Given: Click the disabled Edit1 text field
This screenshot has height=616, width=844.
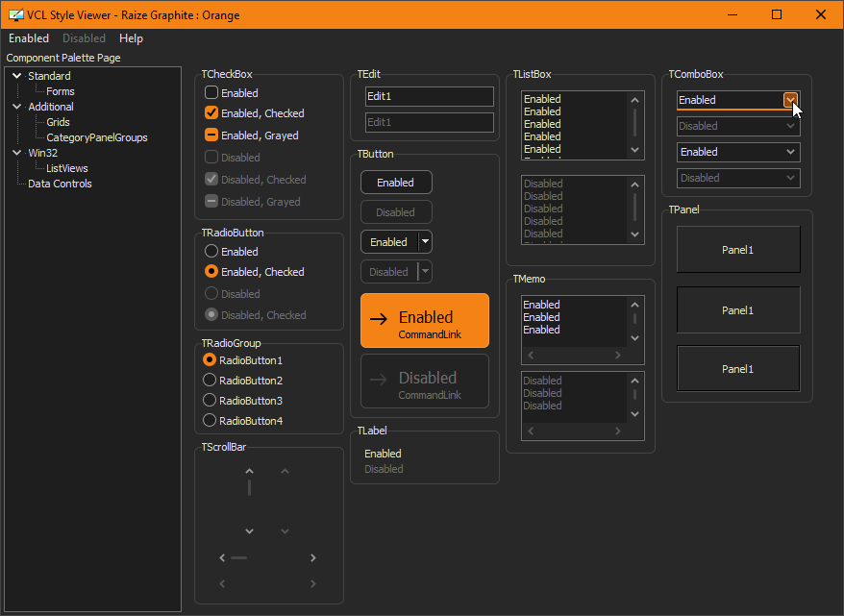Looking at the screenshot, I should [430, 122].
